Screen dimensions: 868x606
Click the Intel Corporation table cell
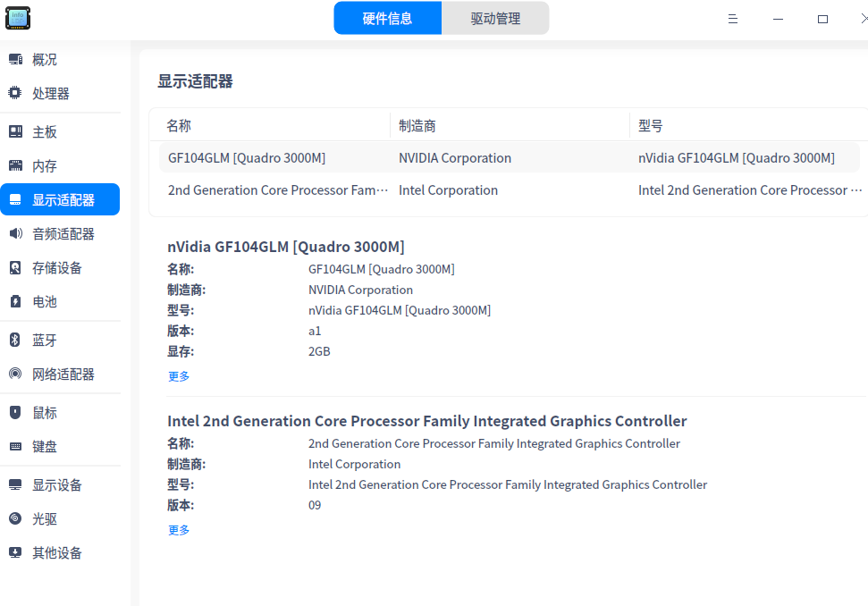point(449,189)
